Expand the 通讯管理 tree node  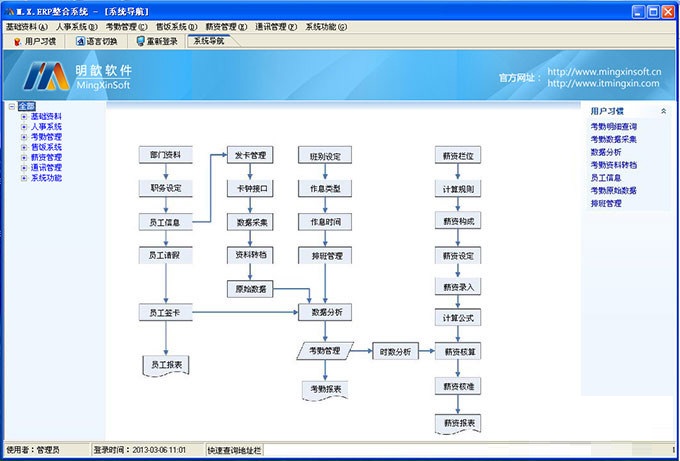tap(24, 168)
